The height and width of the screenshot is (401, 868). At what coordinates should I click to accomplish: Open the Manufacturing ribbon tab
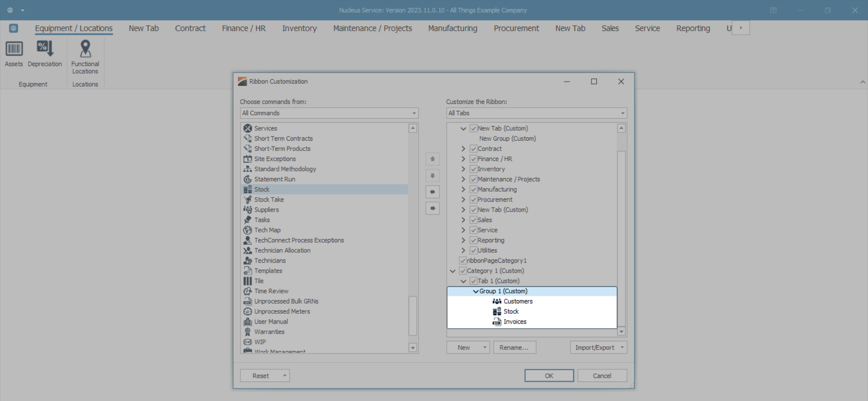pyautogui.click(x=453, y=28)
